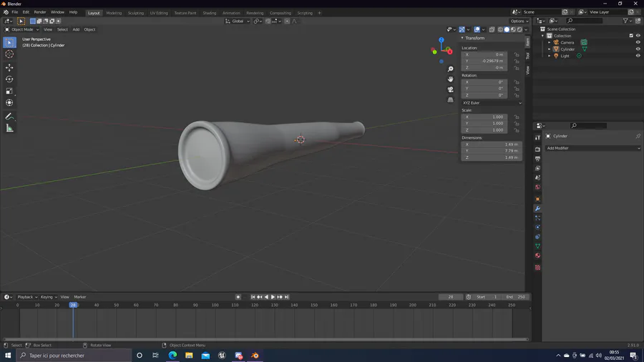This screenshot has height=362, width=644.
Task: Select the Rotate tool
Action: [x=9, y=79]
